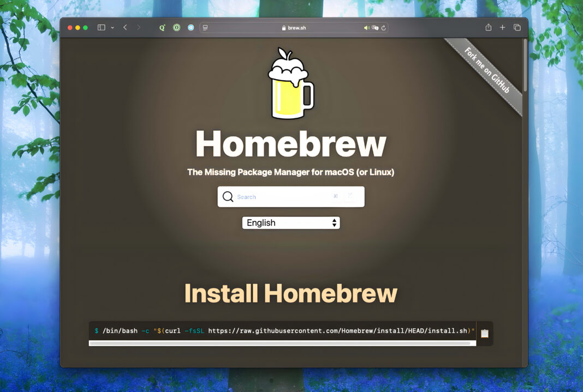Open the English language dropdown
Viewport: 583px width, 392px height.
pyautogui.click(x=291, y=223)
